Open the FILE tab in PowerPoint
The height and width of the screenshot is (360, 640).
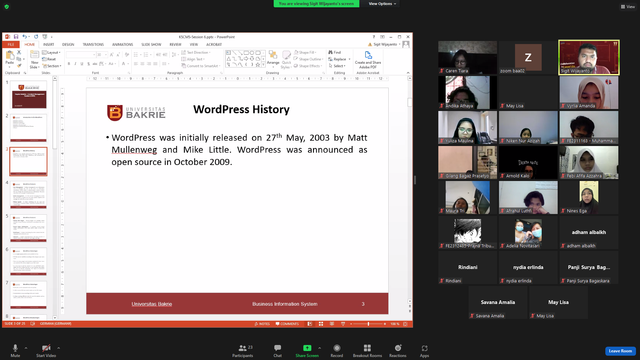pos(11,44)
